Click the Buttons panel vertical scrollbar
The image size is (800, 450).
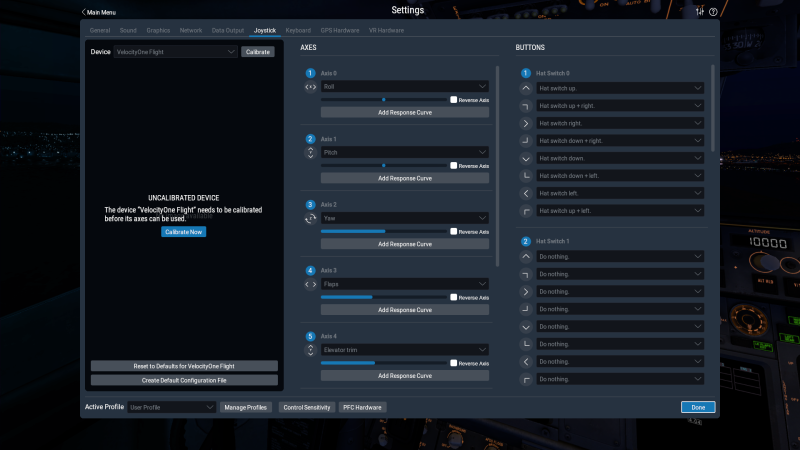point(713,108)
